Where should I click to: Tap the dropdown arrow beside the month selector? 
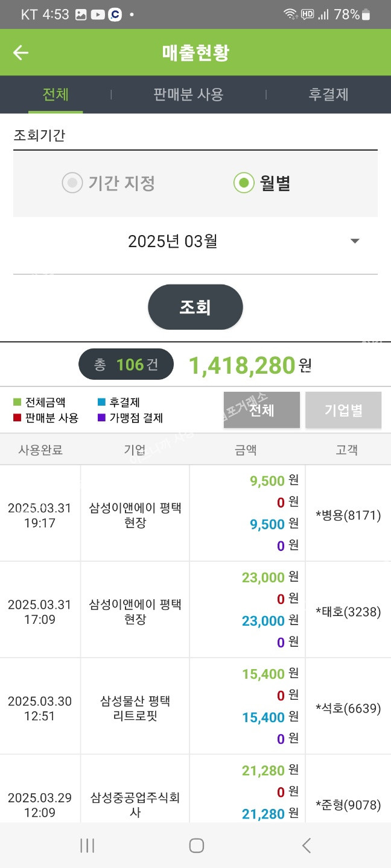point(355,241)
